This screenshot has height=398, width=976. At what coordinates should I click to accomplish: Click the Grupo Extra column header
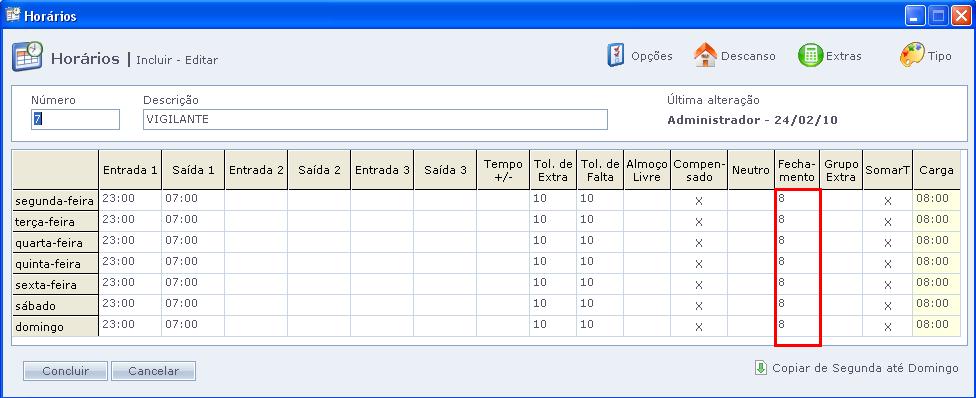pyautogui.click(x=842, y=169)
